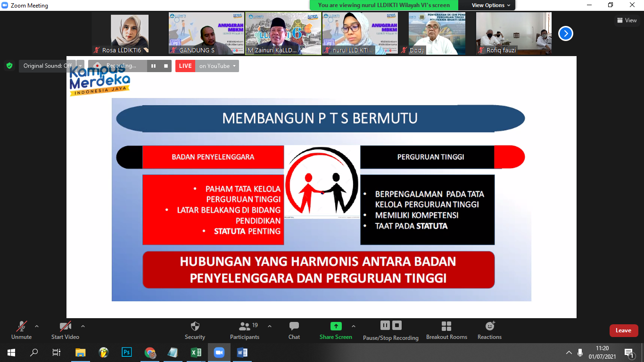This screenshot has height=362, width=644.
Task: Open the View Options dropdown
Action: point(491,5)
